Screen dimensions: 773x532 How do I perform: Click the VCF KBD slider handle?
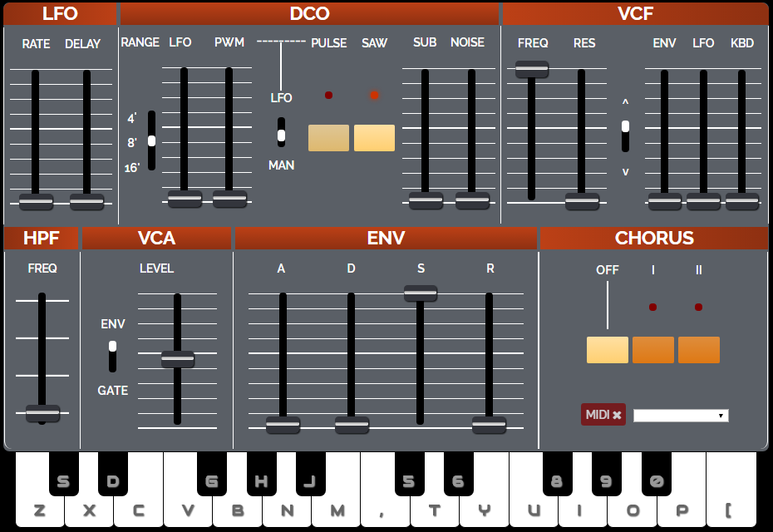tap(742, 201)
